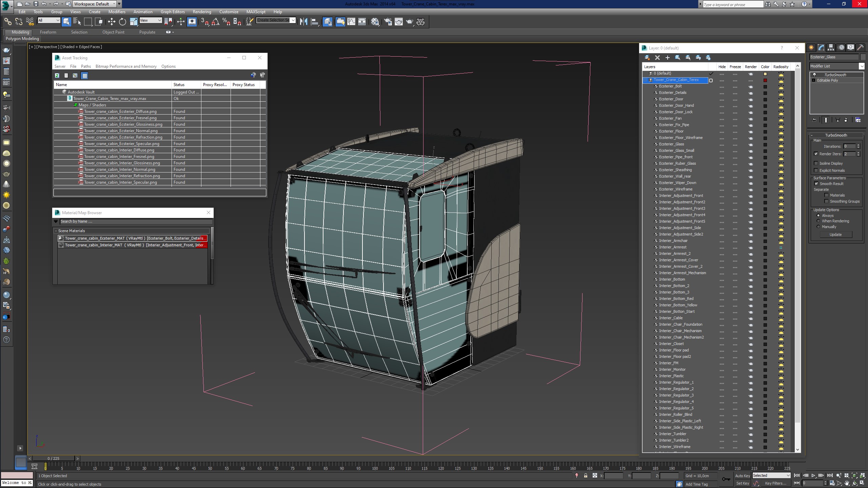Toggle Render Iters checkbox
This screenshot has height=488, width=868.
pyautogui.click(x=816, y=154)
